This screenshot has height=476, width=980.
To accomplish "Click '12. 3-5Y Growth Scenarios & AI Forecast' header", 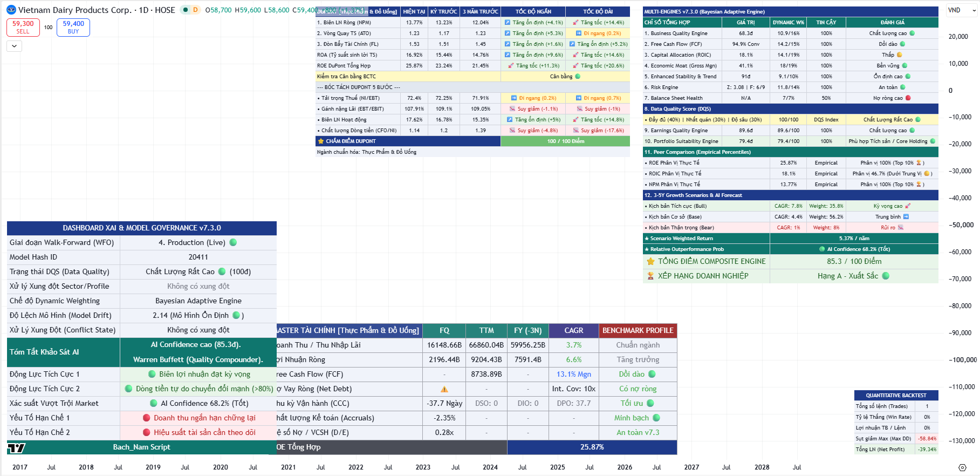I will [x=791, y=195].
